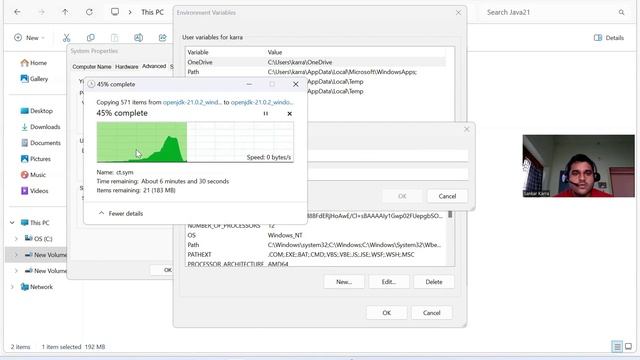Toggle the Details pane button
Viewport: 640px width, 360px height.
(609, 38)
